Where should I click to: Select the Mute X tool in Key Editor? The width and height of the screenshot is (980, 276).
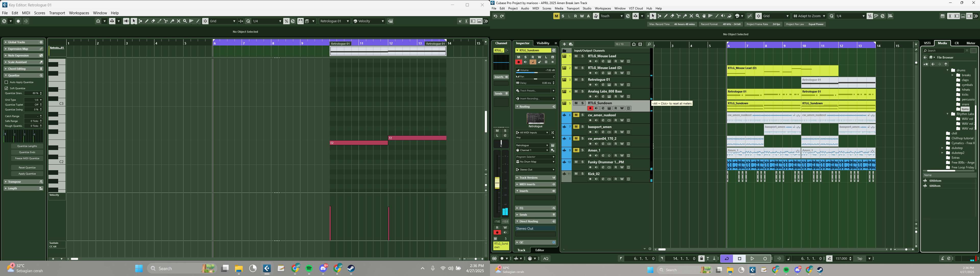click(x=179, y=21)
